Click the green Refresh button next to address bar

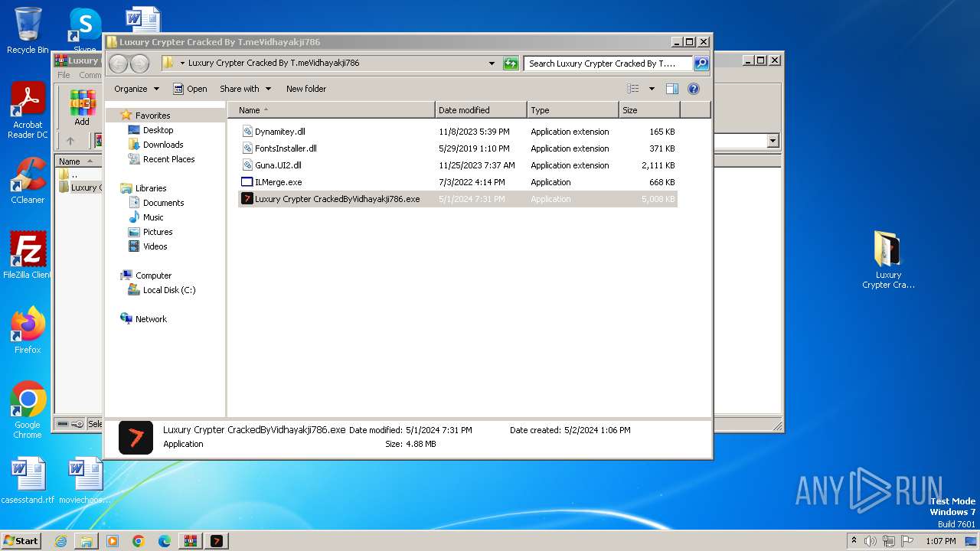tap(511, 64)
